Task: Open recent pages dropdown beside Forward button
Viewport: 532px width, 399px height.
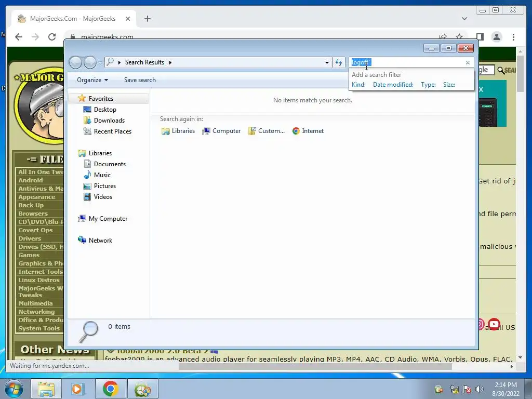Action: [x=100, y=63]
